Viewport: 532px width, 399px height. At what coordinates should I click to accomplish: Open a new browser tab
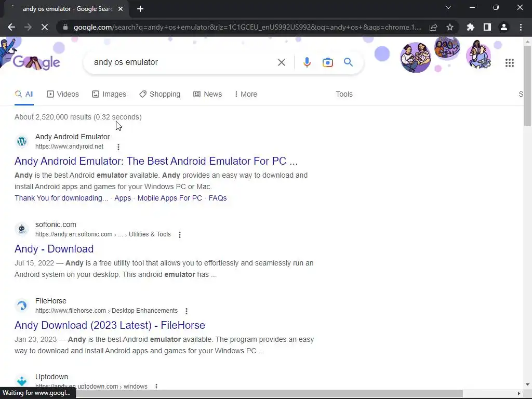click(140, 9)
